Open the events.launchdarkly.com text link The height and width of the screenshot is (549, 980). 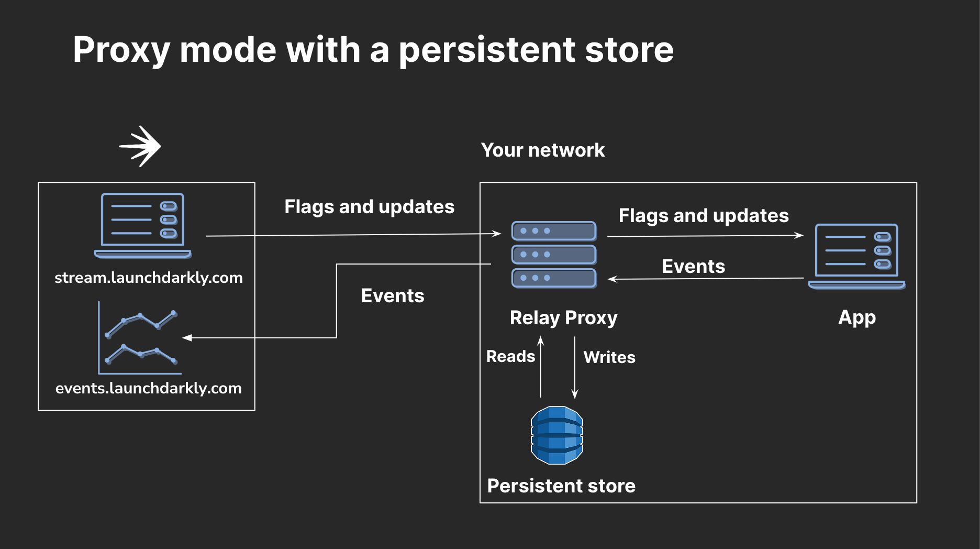click(x=149, y=388)
